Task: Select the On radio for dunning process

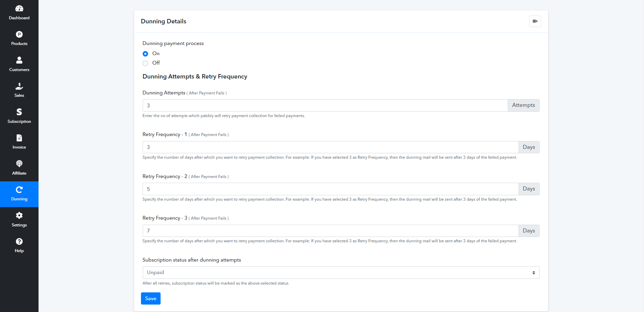Action: click(x=145, y=54)
